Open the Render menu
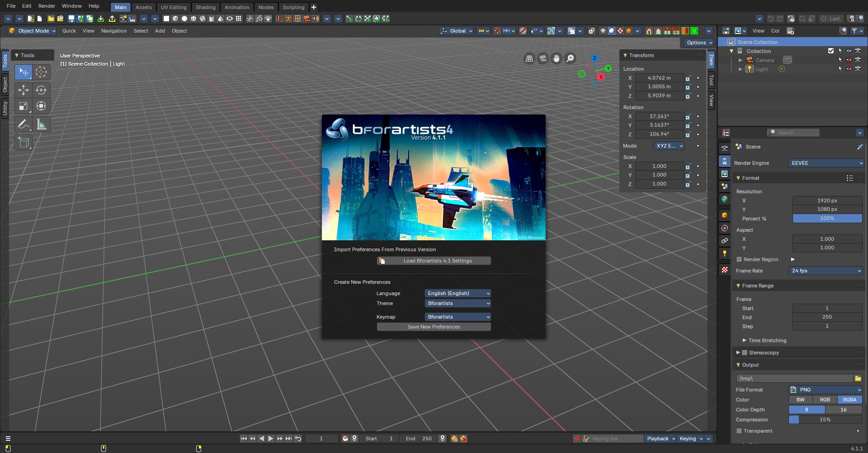The height and width of the screenshot is (453, 868). point(47,6)
